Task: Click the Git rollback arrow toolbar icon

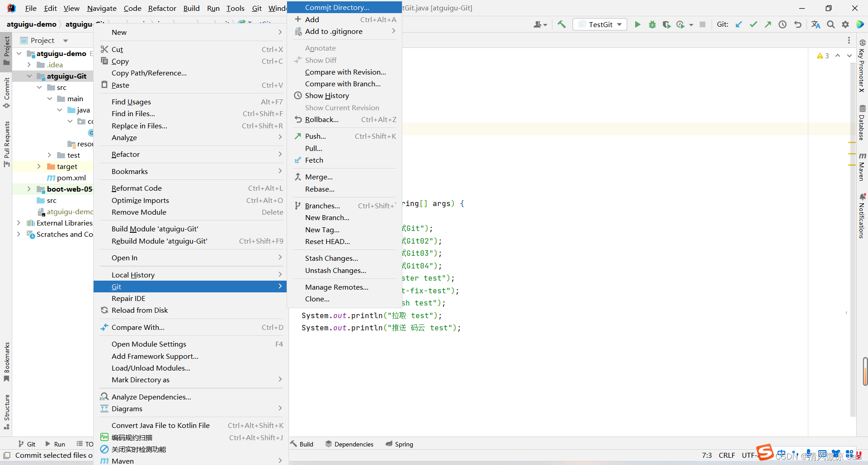Action: pyautogui.click(x=798, y=24)
